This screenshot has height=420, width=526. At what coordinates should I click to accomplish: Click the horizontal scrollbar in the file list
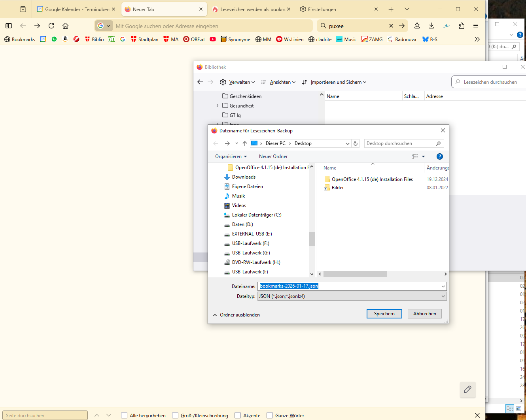pyautogui.click(x=355, y=274)
